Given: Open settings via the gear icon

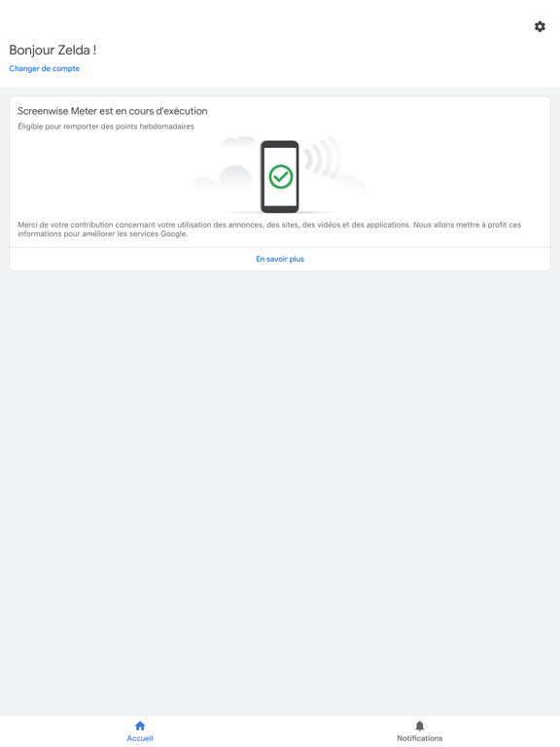Looking at the screenshot, I should pos(540,26).
